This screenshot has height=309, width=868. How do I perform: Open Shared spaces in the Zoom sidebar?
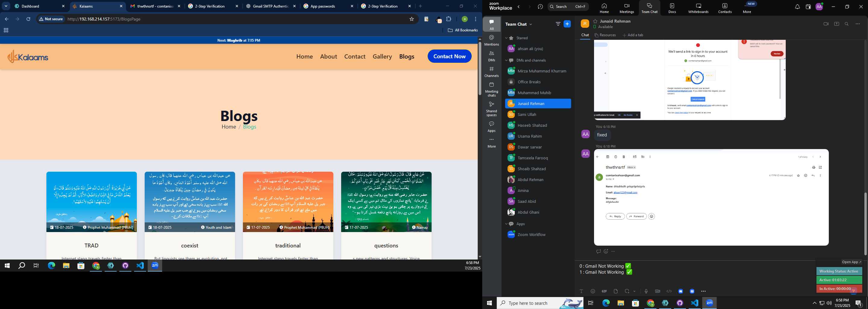[x=492, y=109]
